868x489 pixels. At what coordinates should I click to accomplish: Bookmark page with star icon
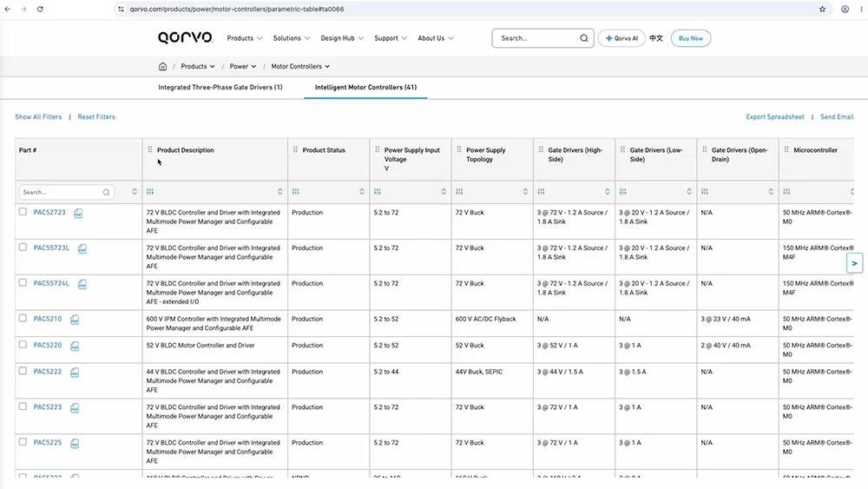(822, 9)
